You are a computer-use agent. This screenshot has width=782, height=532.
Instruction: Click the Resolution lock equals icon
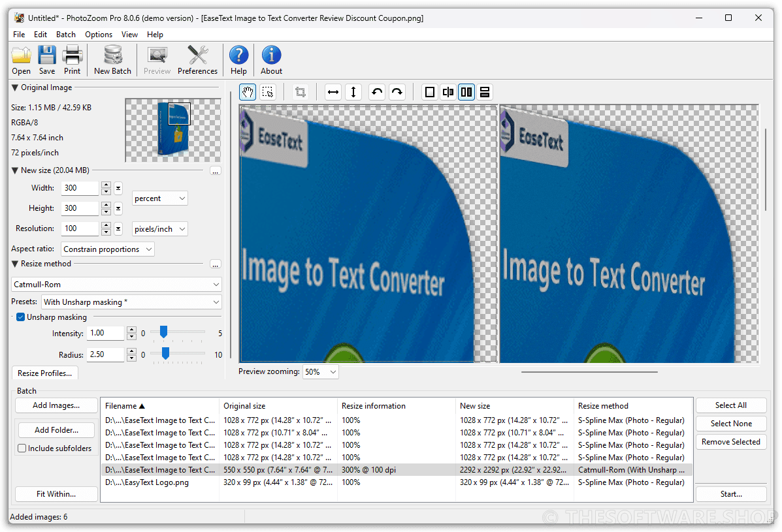coord(118,228)
